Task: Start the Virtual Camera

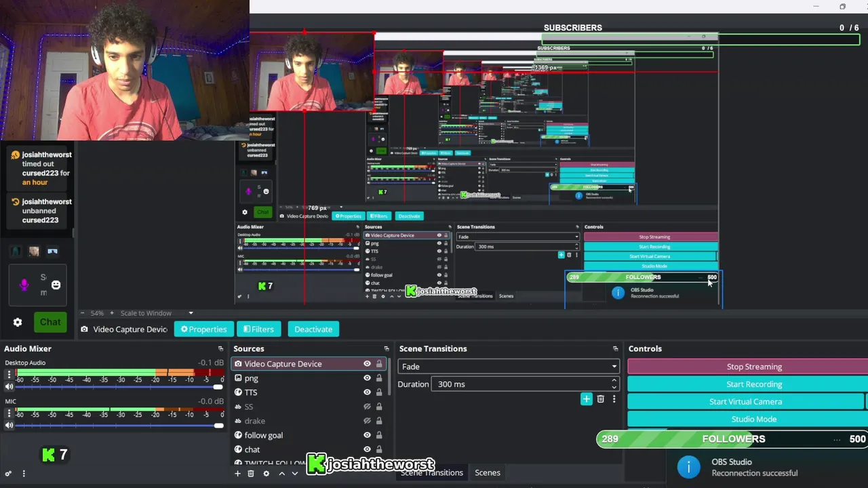Action: (746, 402)
